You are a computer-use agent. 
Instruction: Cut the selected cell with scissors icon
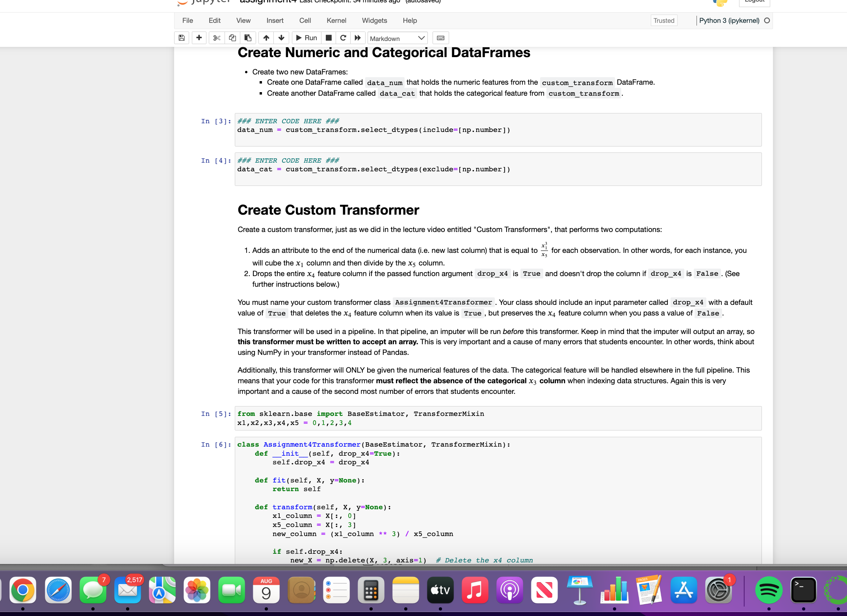point(216,38)
